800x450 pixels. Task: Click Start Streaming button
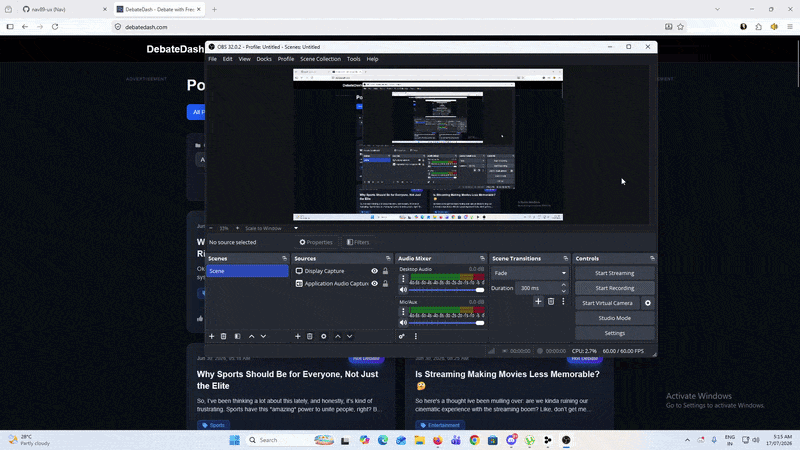click(614, 273)
